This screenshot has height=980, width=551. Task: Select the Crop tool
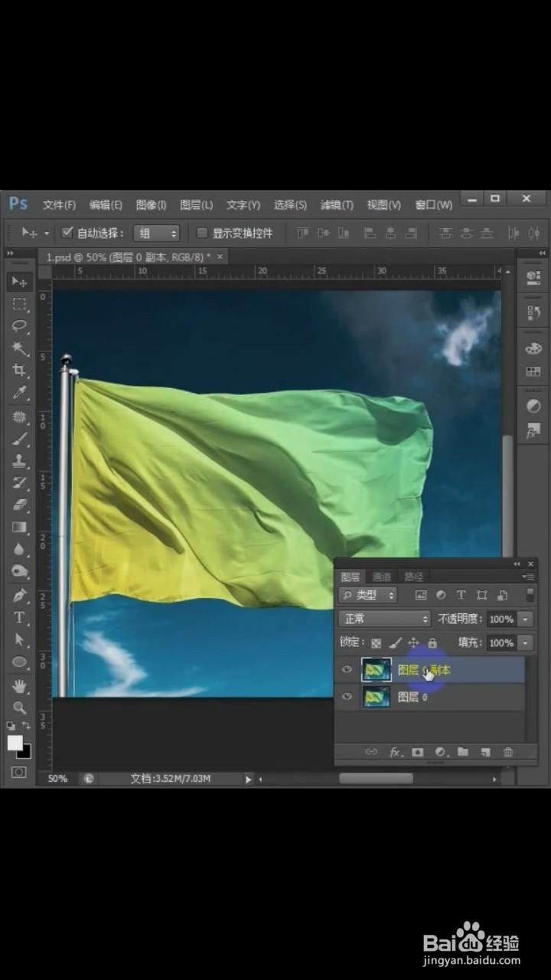(x=19, y=371)
